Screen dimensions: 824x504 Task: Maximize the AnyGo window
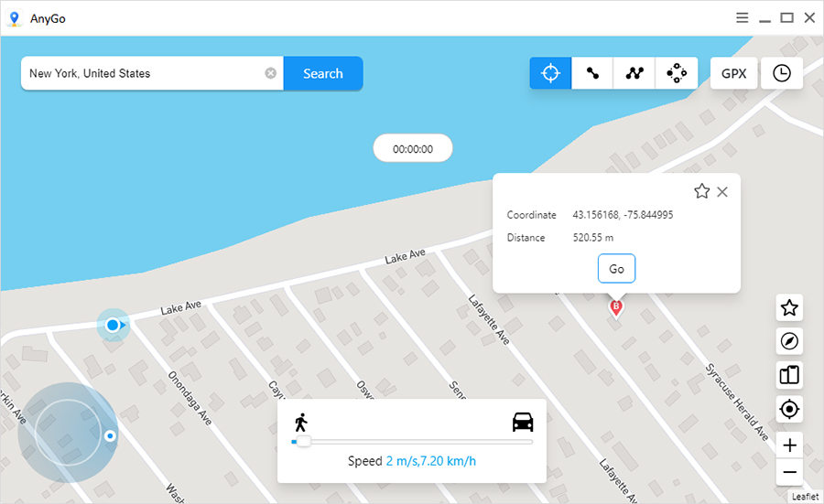(x=786, y=18)
